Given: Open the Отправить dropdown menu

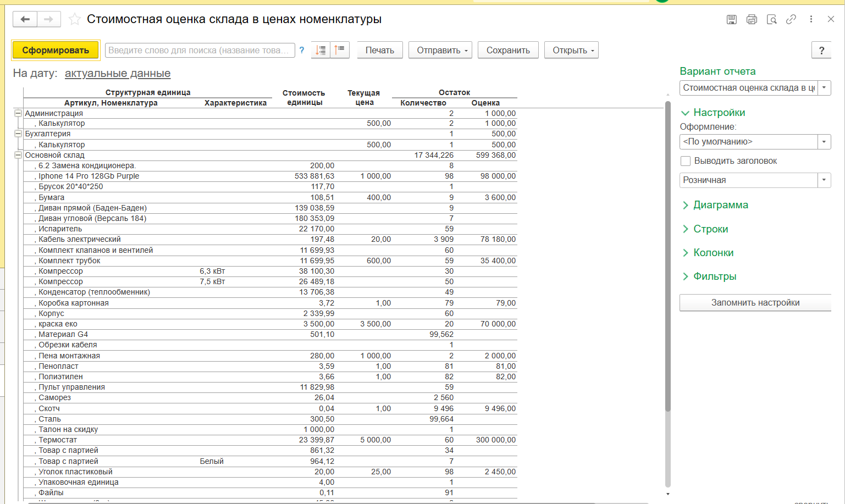Looking at the screenshot, I should coord(442,50).
